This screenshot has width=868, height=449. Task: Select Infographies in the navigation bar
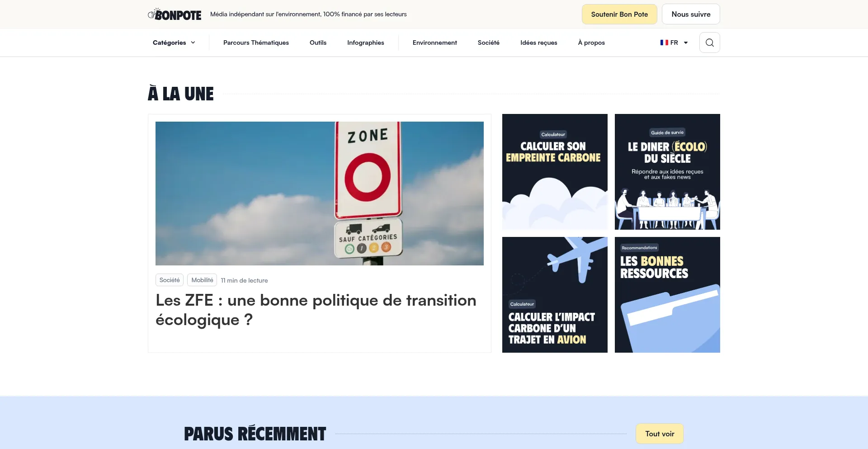click(x=365, y=43)
